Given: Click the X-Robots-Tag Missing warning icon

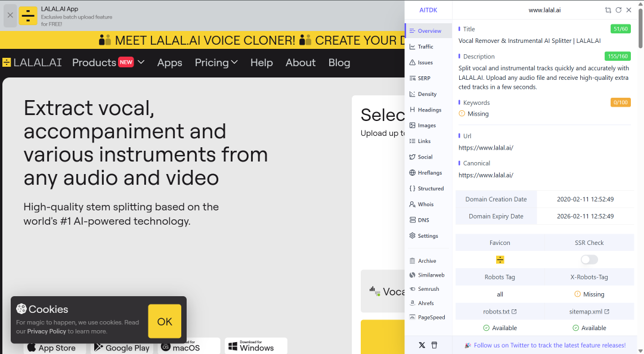Looking at the screenshot, I should [577, 294].
